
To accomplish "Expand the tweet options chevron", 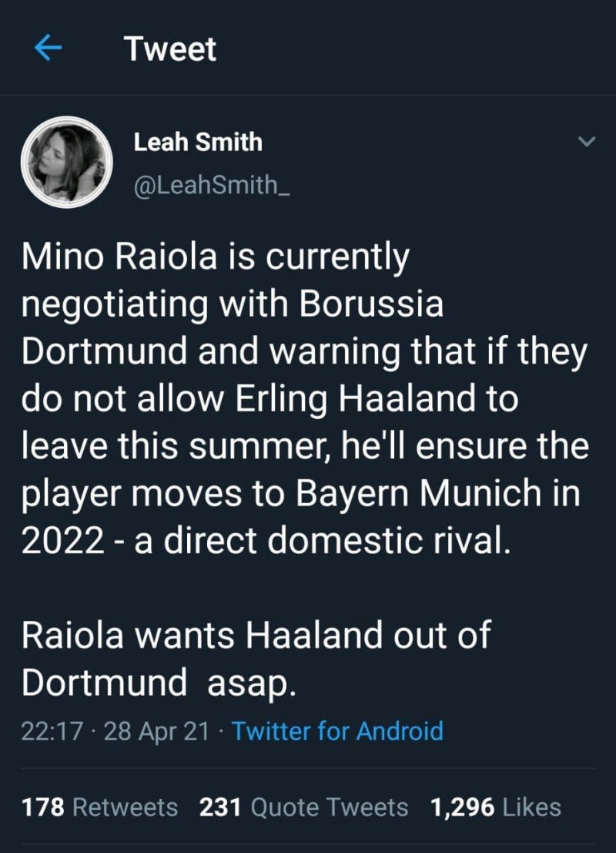I will point(587,142).
